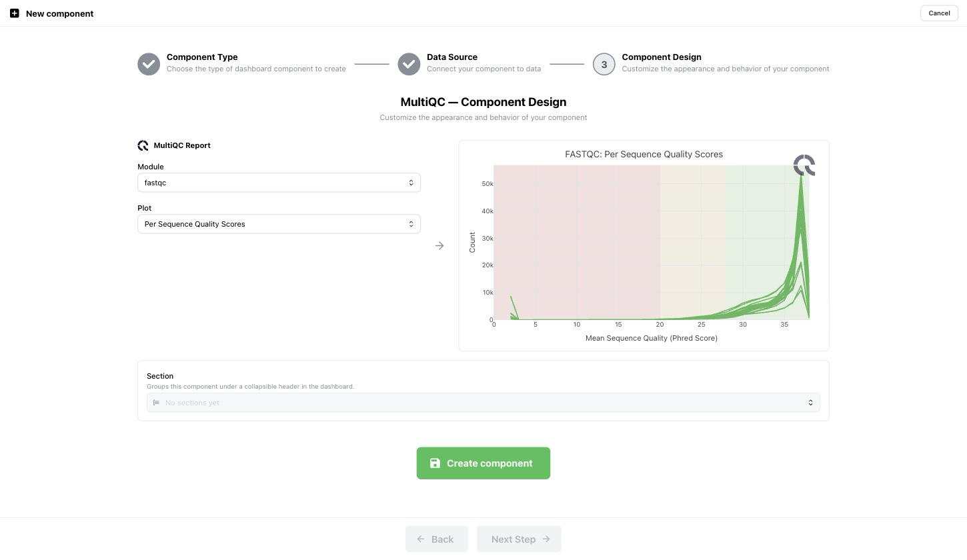Click the plus icon beside New component
This screenshot has height=560, width=967.
click(14, 13)
